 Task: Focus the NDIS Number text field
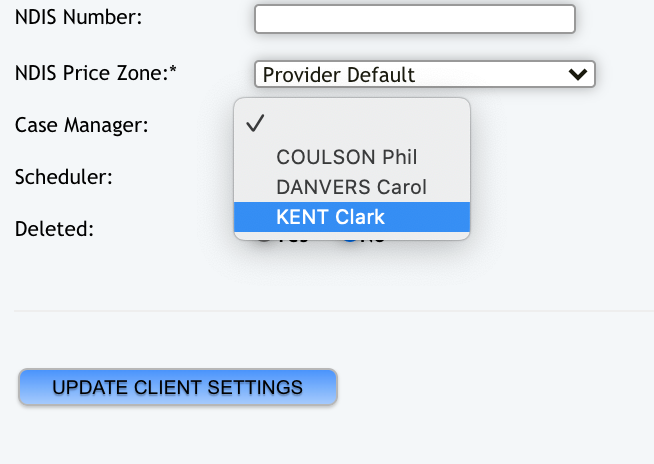415,19
